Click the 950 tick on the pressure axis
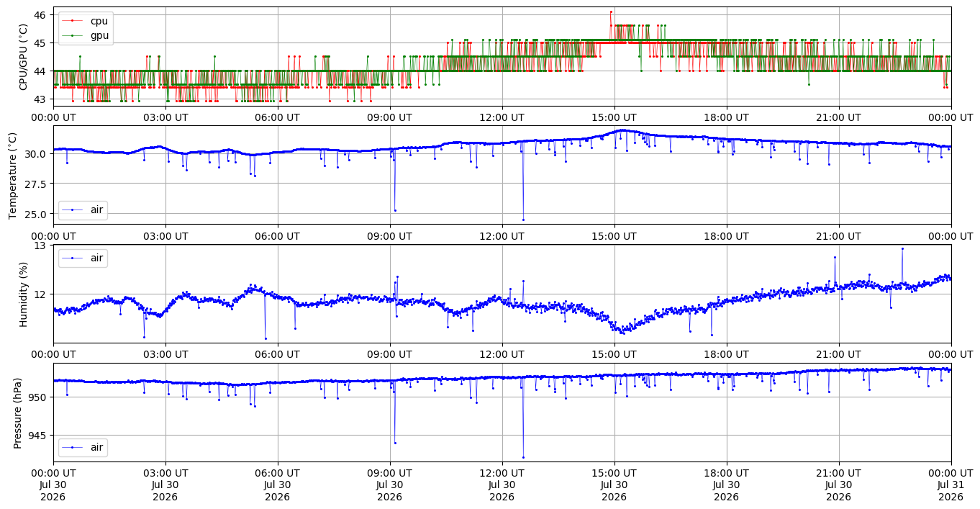This screenshot has width=980, height=509. point(38,397)
